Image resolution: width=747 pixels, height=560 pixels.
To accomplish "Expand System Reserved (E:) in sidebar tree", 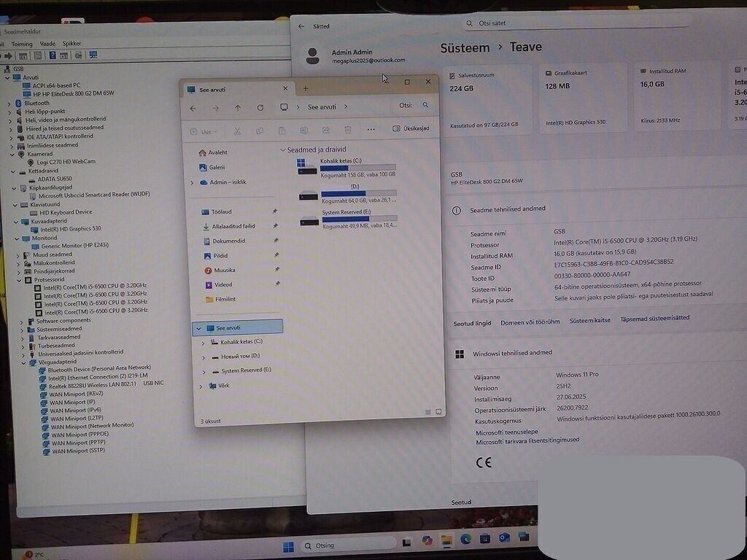I will point(204,372).
